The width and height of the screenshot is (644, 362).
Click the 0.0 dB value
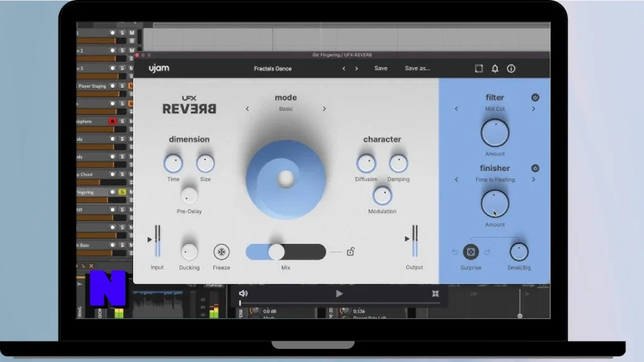269,311
